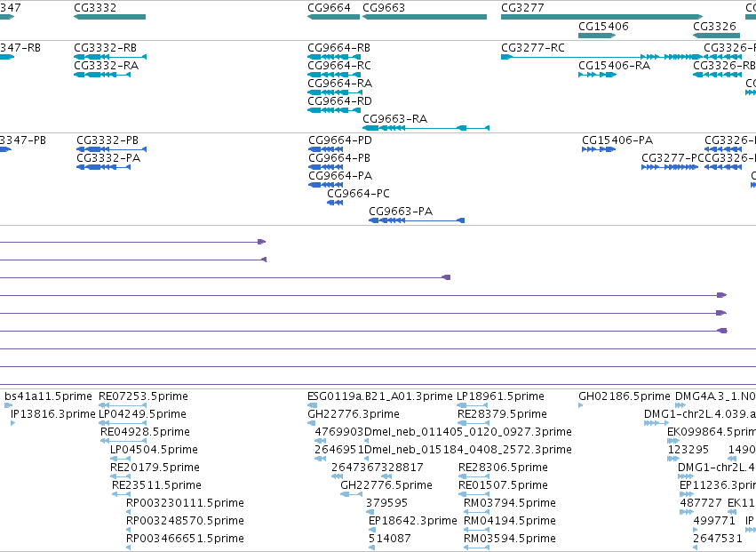Select transcript CG3332-RA
Image resolution: width=756 pixels, height=552 pixels.
pos(102,75)
